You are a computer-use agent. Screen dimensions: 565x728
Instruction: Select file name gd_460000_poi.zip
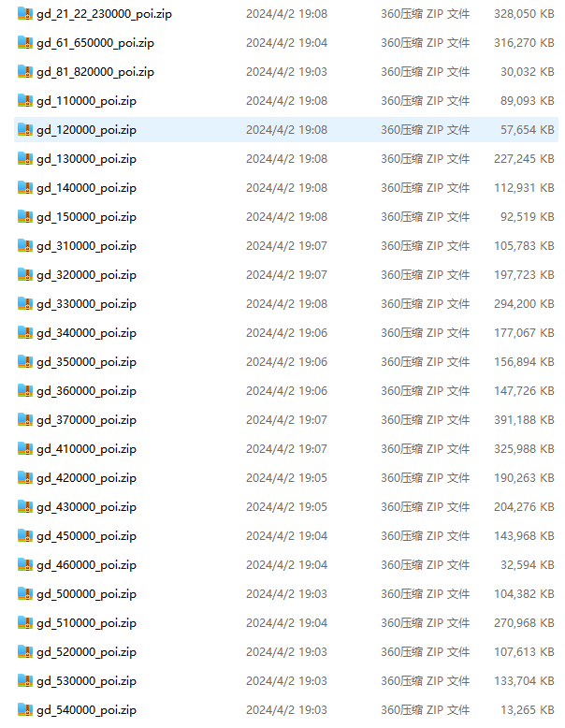pyautogui.click(x=87, y=565)
